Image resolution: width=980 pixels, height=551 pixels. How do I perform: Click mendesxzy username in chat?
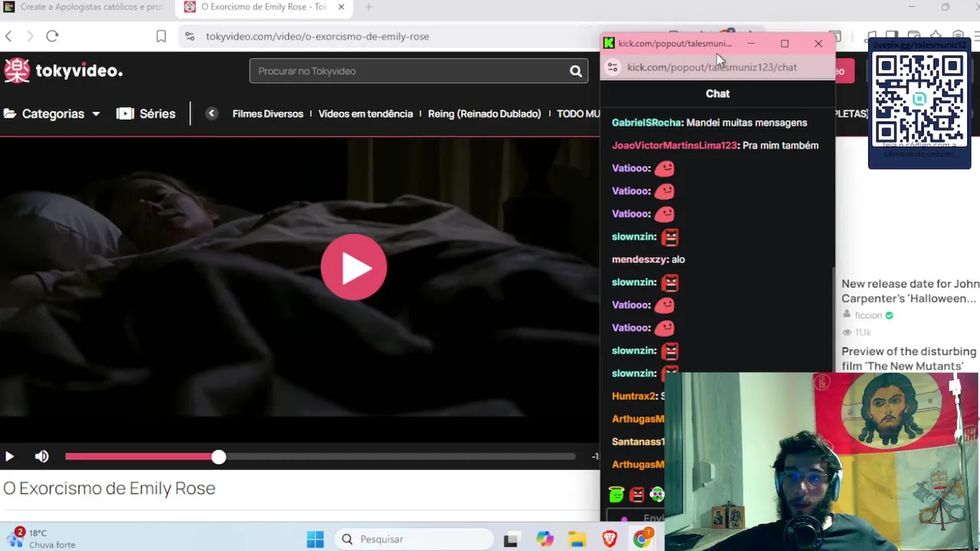(639, 259)
